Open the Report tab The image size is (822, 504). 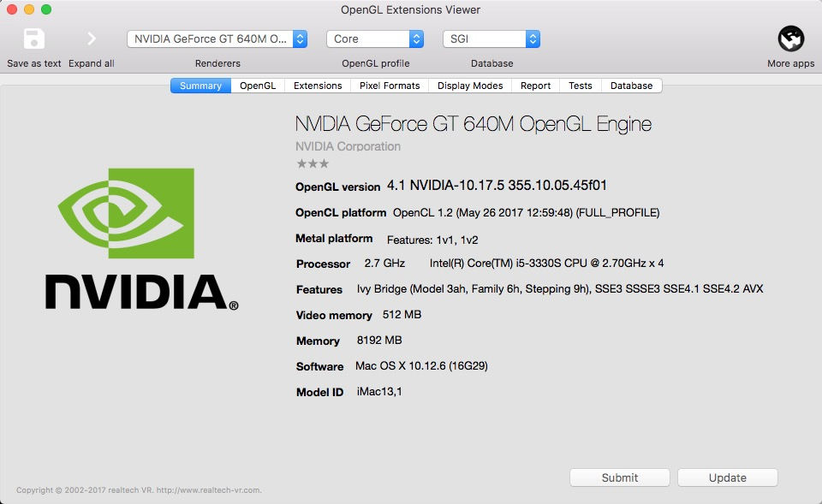535,86
